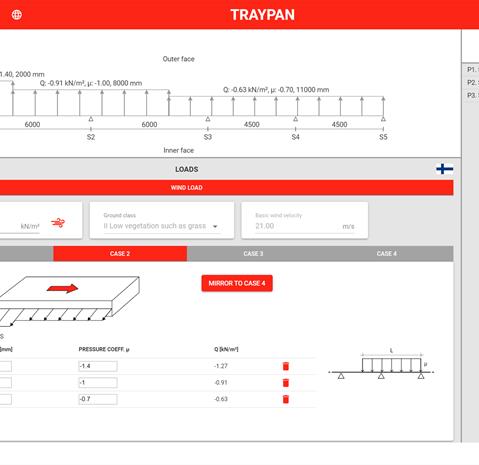Select support S4 in diagram
The height and width of the screenshot is (465, 479).
click(x=295, y=137)
